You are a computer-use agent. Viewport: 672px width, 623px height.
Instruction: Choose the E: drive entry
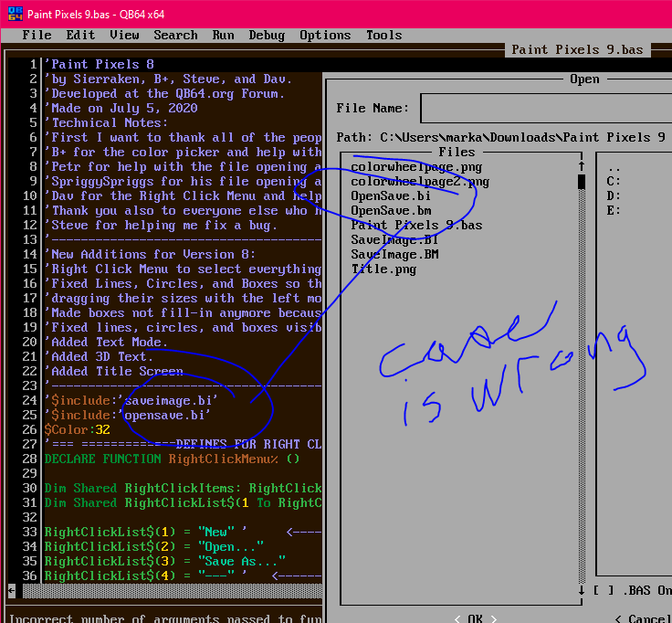[614, 210]
